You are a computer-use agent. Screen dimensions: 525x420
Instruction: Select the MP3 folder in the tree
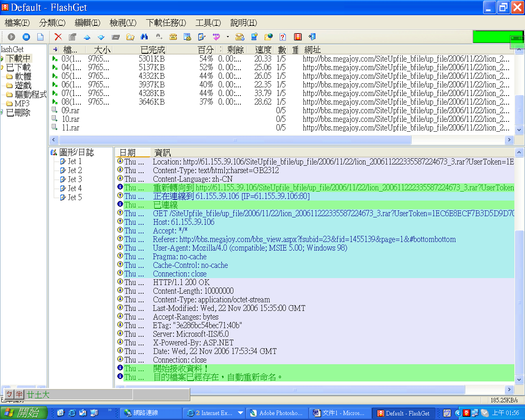pyautogui.click(x=22, y=104)
